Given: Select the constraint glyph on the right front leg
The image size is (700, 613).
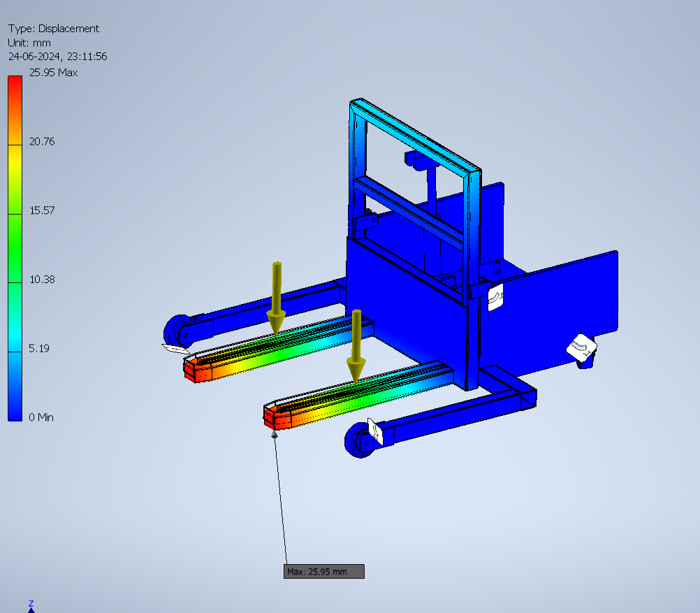Looking at the screenshot, I should point(374,430).
